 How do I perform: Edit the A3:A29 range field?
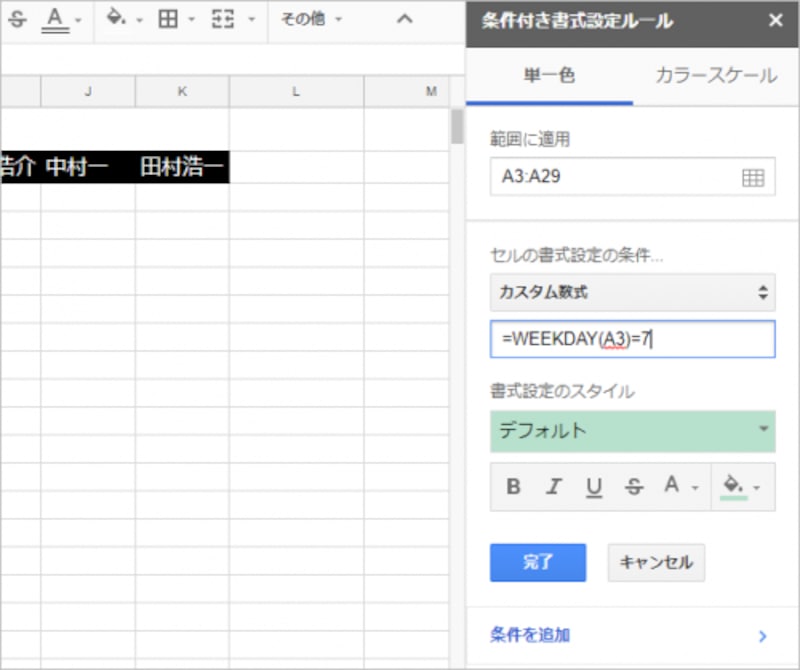(633, 177)
